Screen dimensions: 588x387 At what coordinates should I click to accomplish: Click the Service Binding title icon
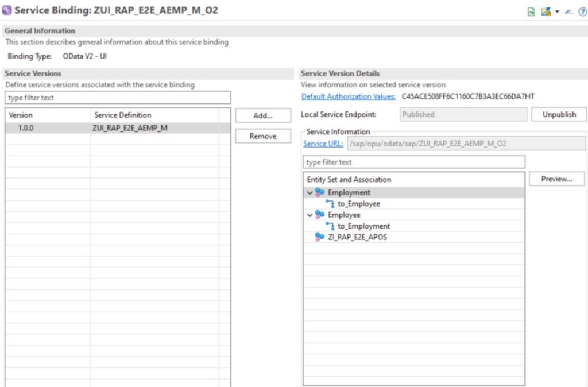(x=7, y=10)
